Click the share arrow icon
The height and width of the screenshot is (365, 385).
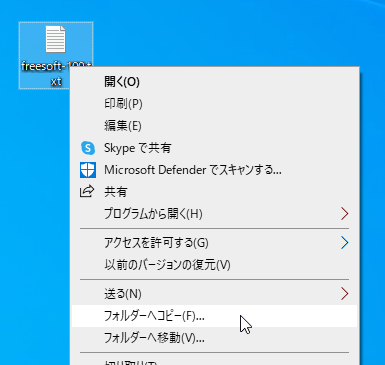pyautogui.click(x=87, y=192)
